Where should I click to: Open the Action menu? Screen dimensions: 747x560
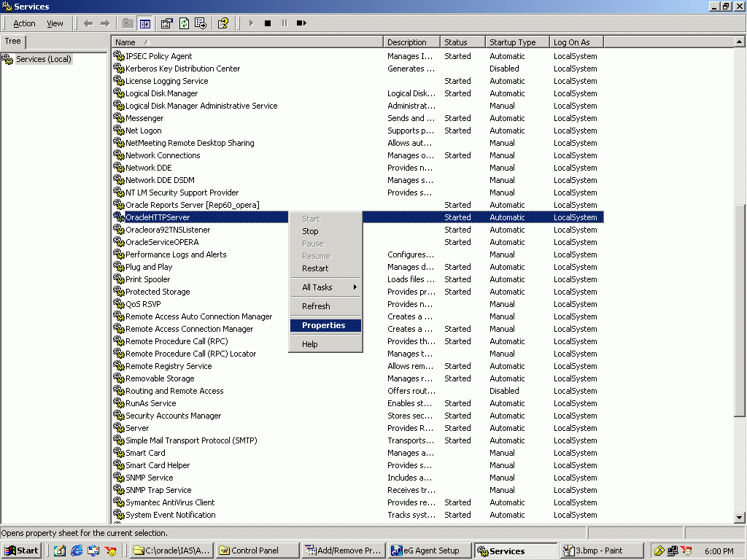(x=24, y=23)
